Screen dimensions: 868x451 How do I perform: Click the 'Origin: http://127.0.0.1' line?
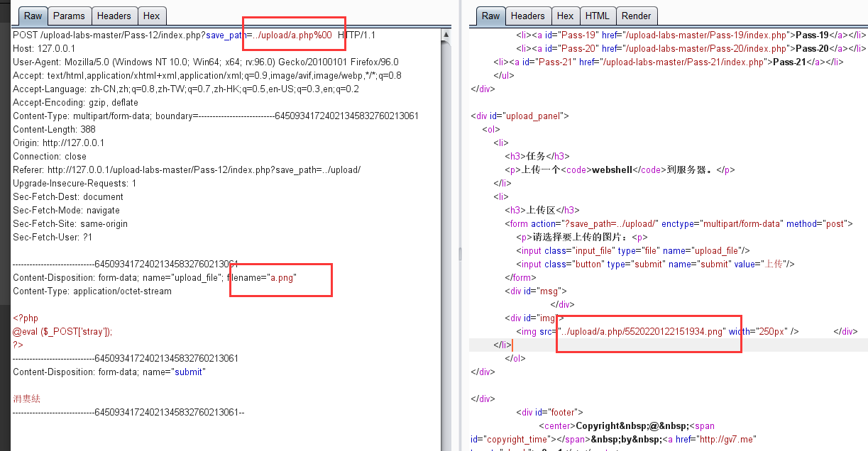tap(59, 143)
